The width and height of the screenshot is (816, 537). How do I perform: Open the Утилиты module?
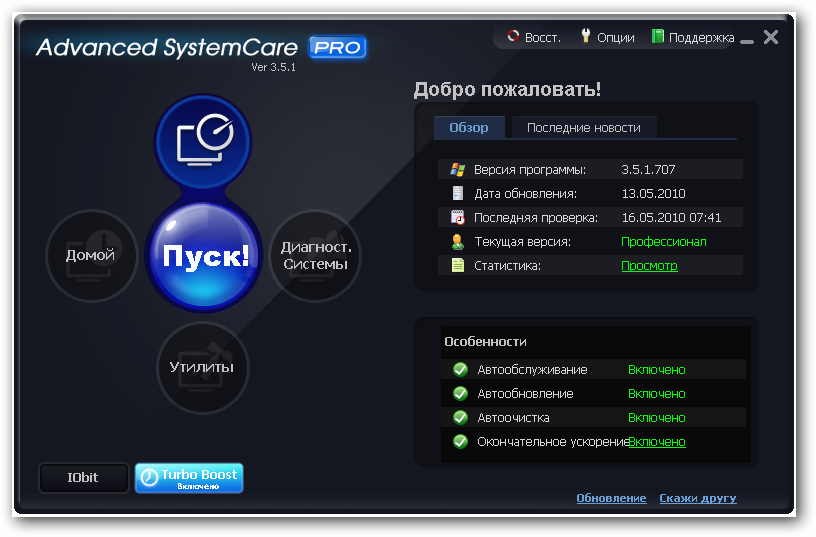click(202, 367)
